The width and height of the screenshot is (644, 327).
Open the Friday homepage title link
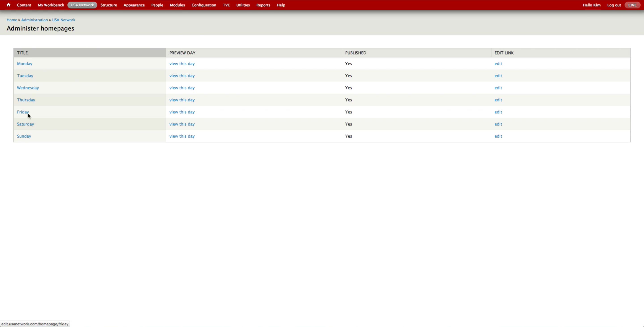23,112
